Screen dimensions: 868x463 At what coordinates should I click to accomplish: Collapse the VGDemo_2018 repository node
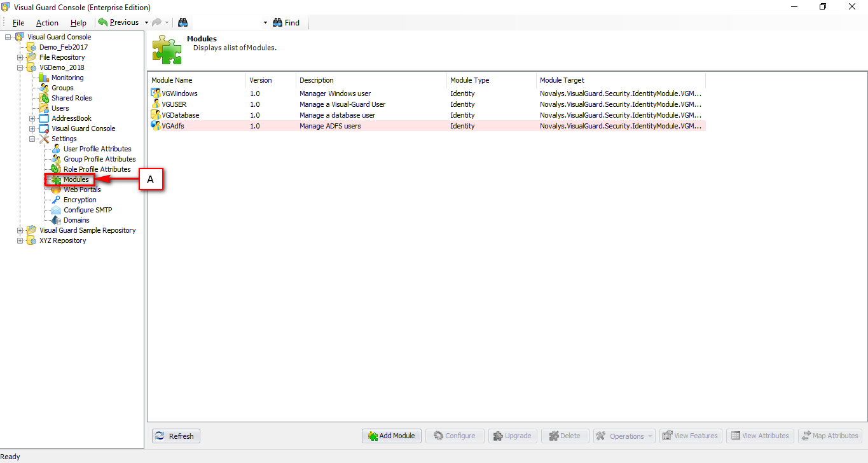point(20,67)
